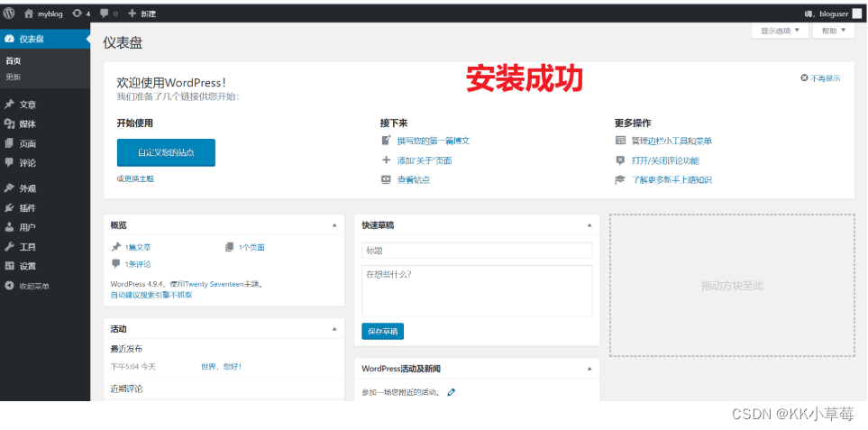Collapse the WordPress活动及新闻 panel arrow
The height and width of the screenshot is (430, 868).
(589, 369)
